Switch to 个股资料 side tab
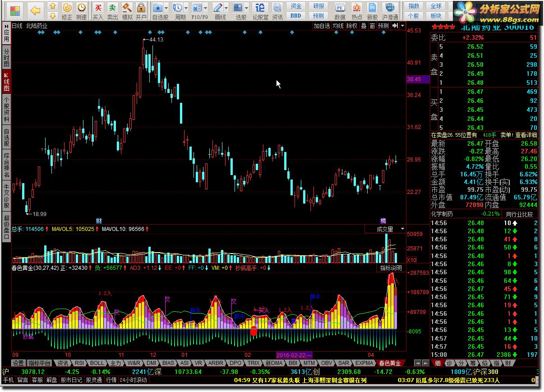The image size is (544, 392). point(6,110)
